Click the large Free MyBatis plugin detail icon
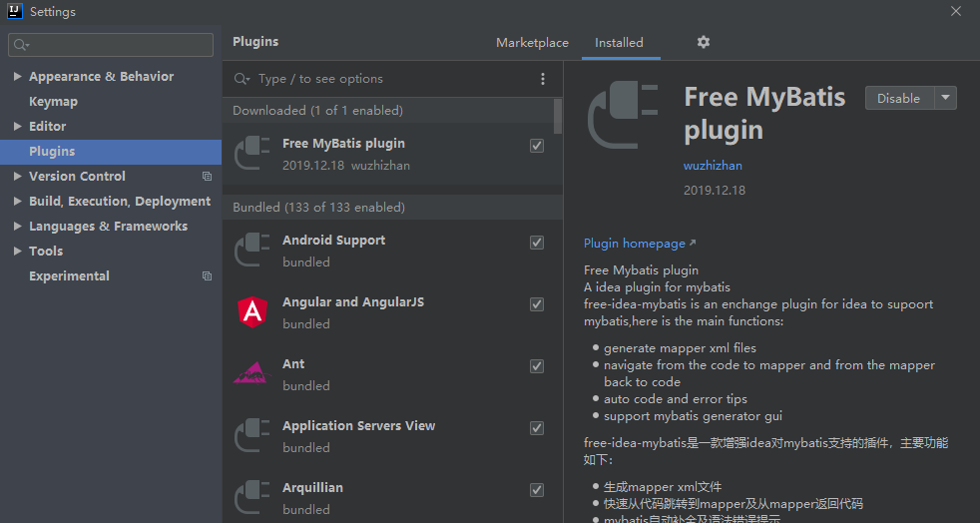Viewport: 980px width, 523px height. point(623,116)
